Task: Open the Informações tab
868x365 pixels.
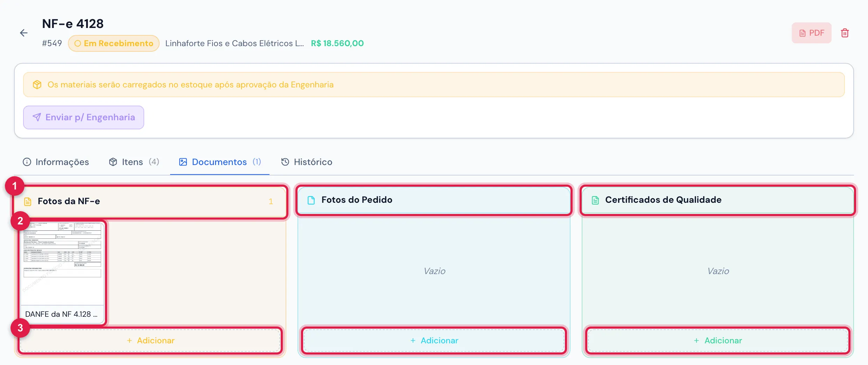Action: coord(56,162)
